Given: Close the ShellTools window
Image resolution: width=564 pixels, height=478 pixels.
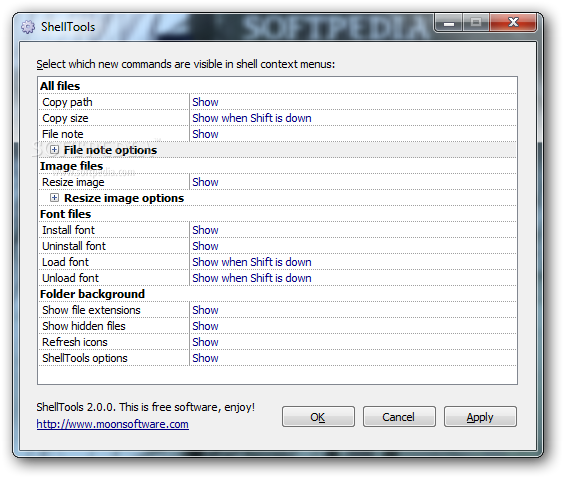Looking at the screenshot, I should coord(513,23).
